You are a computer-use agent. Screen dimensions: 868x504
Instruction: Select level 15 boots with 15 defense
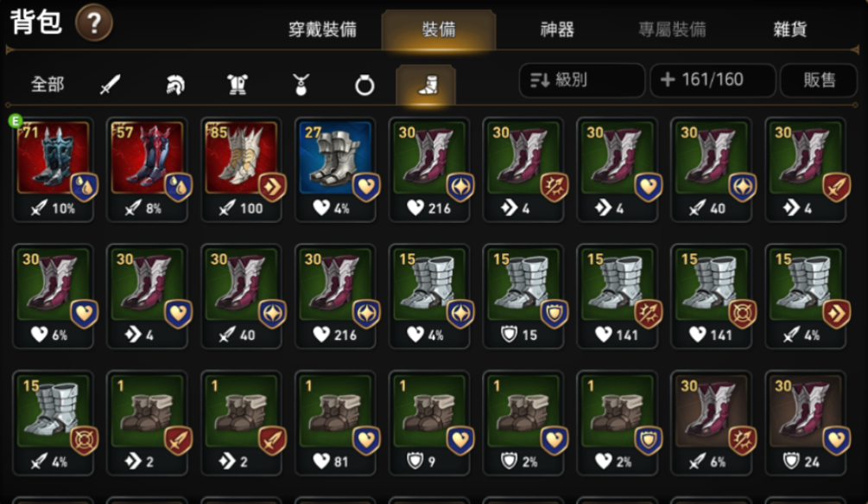click(x=523, y=297)
